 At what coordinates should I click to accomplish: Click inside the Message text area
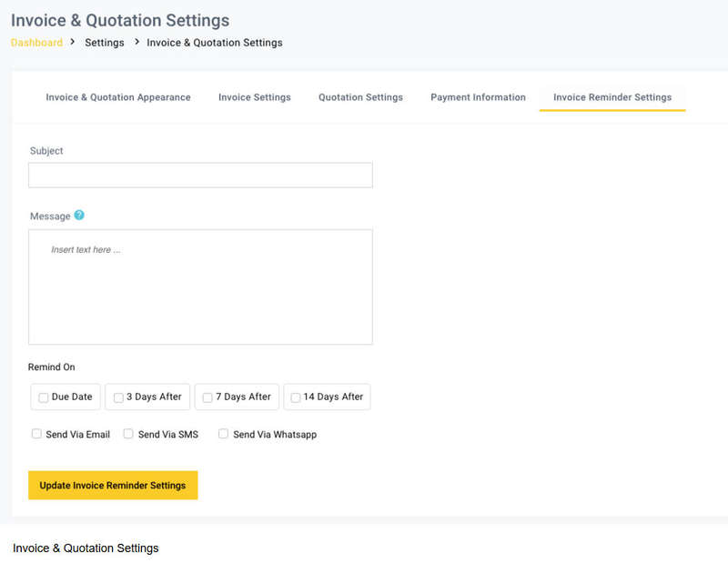tap(200, 286)
